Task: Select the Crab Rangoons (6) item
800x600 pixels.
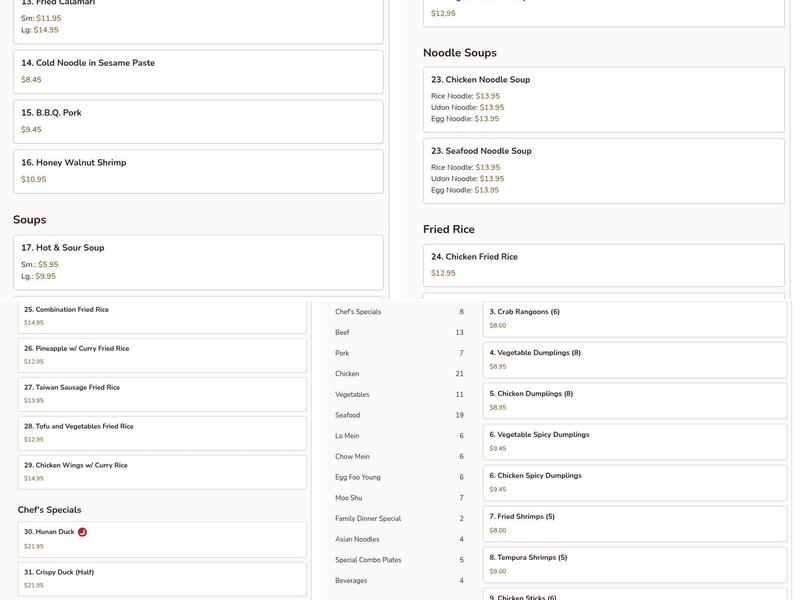Action: [635, 318]
